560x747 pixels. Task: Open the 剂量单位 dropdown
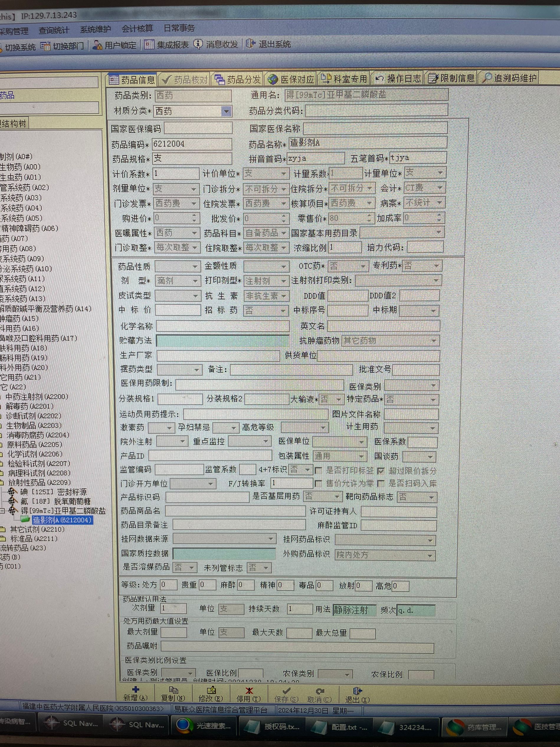pos(194,189)
